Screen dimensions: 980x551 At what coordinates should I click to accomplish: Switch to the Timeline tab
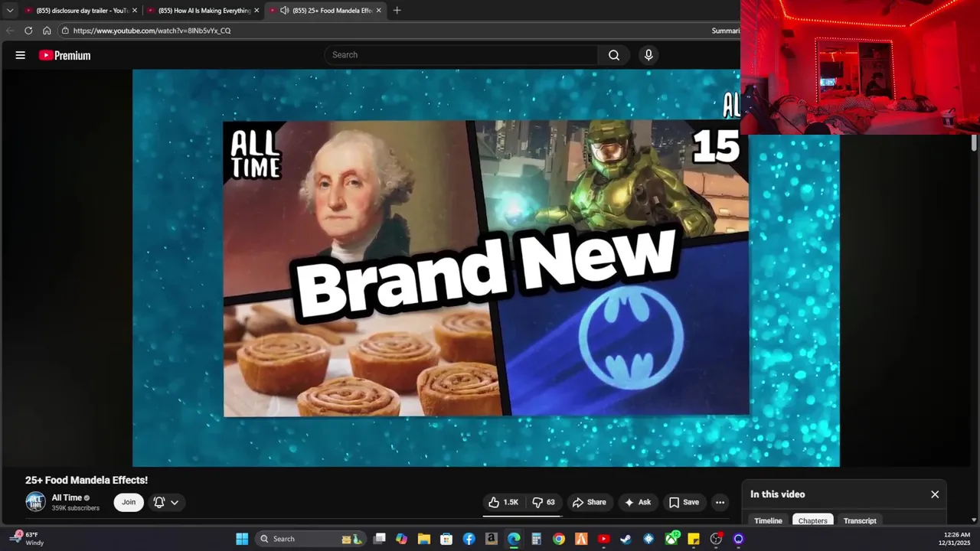pyautogui.click(x=768, y=520)
